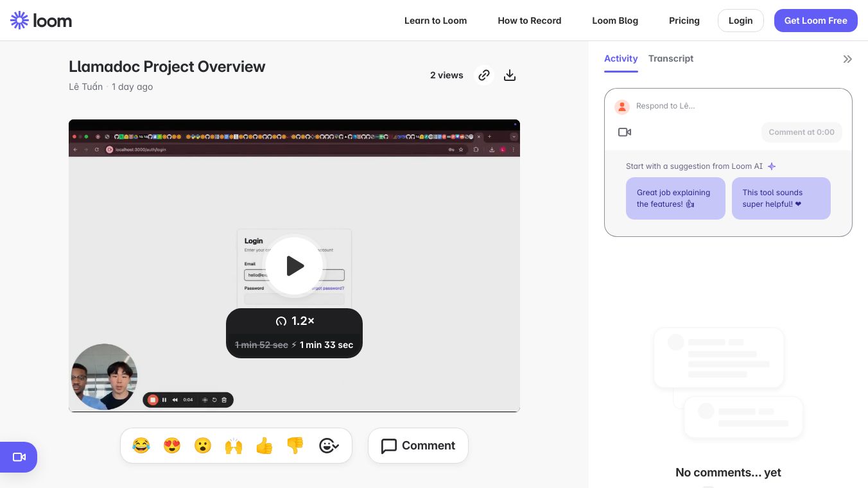Click the Comment button below the video
The height and width of the screenshot is (488, 868).
pyautogui.click(x=418, y=446)
